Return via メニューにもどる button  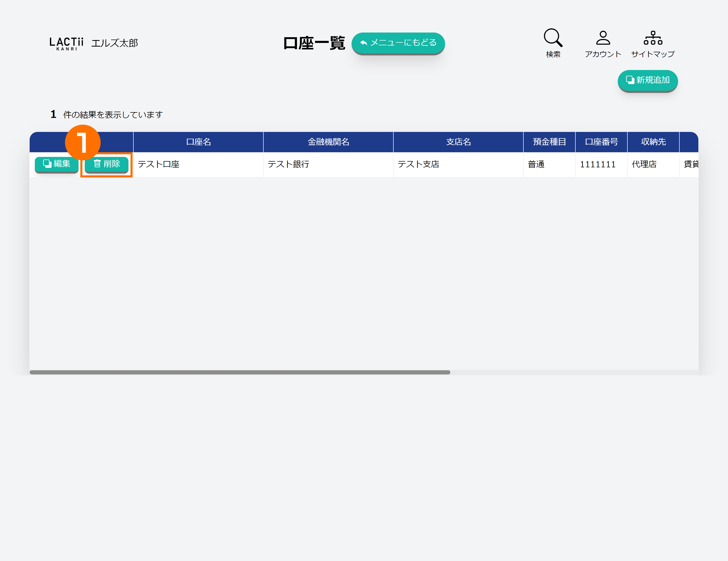398,43
